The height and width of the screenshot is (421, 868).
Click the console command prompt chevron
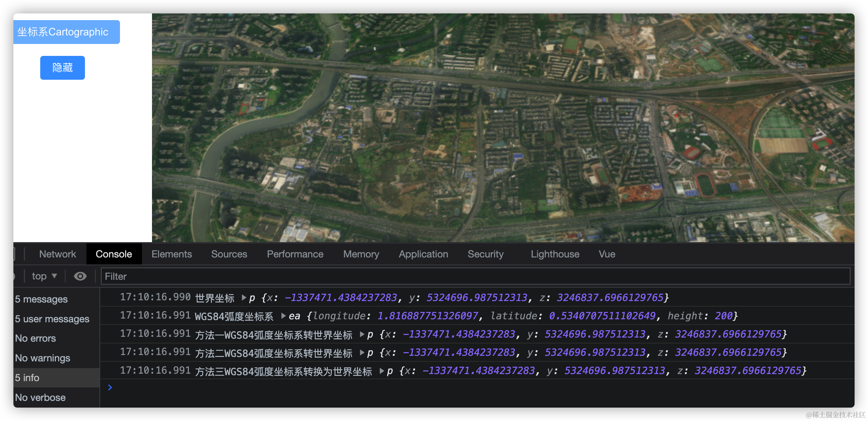(110, 387)
